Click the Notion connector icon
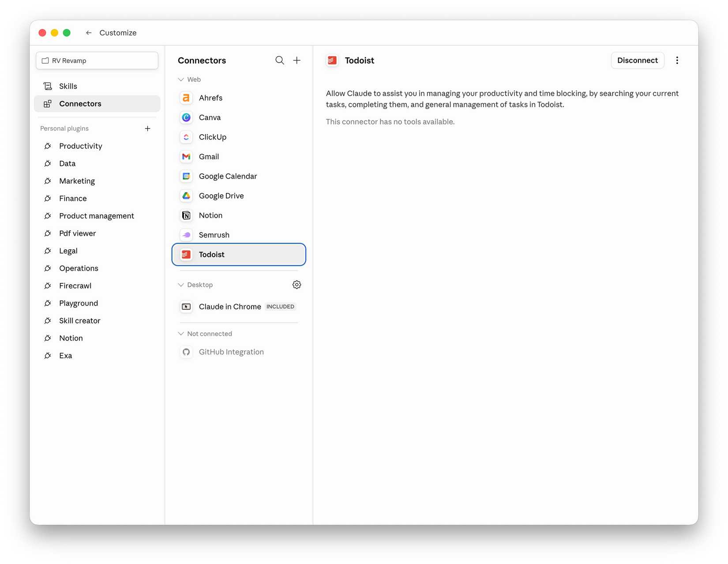This screenshot has width=728, height=564. click(186, 215)
